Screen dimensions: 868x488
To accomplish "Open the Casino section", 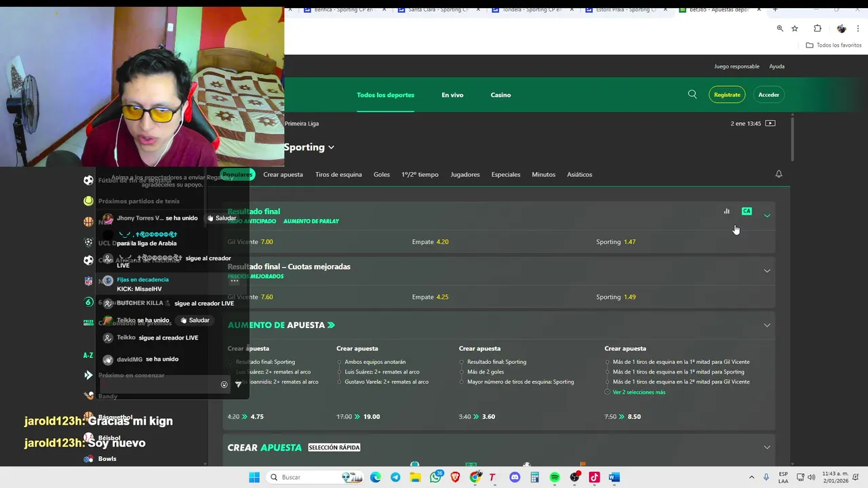I will pyautogui.click(x=500, y=95).
